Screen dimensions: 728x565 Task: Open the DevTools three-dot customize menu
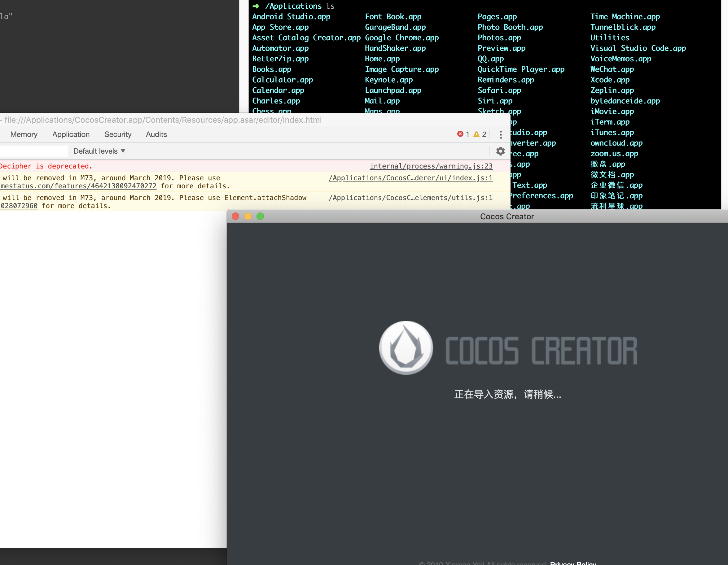click(501, 134)
